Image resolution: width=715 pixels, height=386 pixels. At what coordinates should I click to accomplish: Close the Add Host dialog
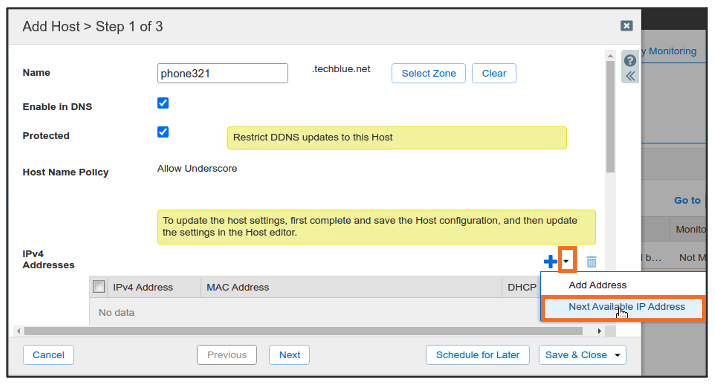click(x=627, y=26)
